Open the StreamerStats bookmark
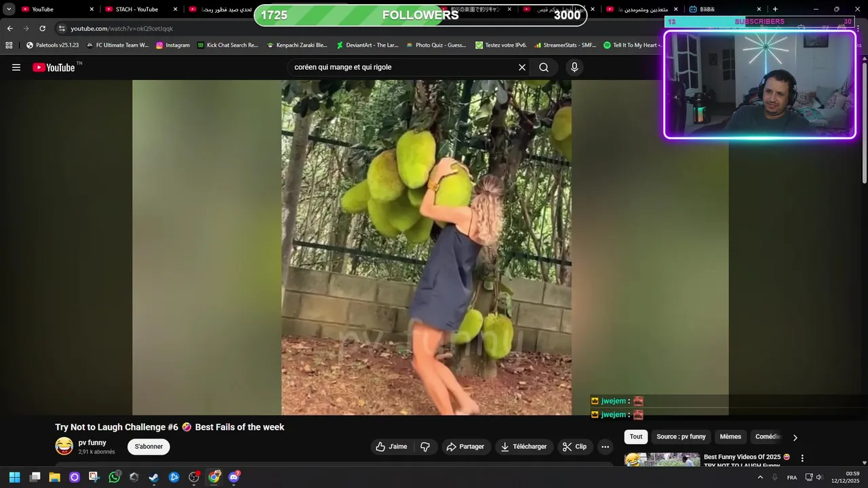The width and height of the screenshot is (868, 488). coord(566,45)
